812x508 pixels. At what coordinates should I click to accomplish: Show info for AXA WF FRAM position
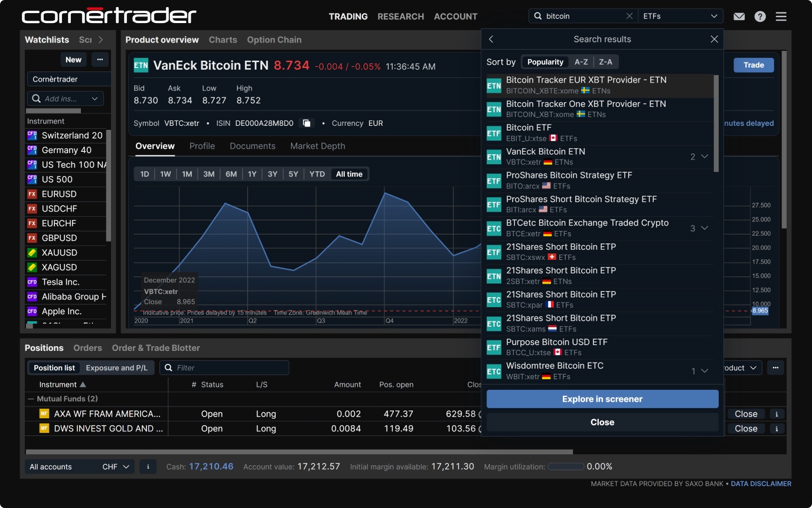tap(777, 414)
